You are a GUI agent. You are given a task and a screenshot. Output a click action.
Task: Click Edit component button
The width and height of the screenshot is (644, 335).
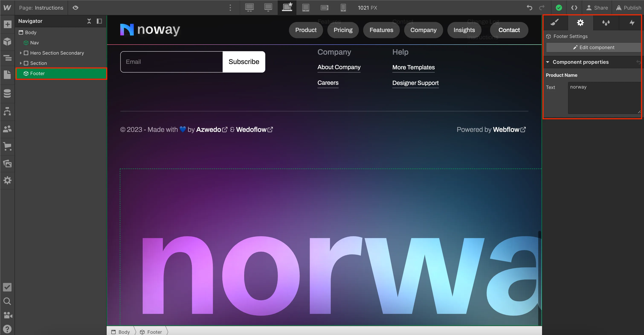[x=594, y=48]
